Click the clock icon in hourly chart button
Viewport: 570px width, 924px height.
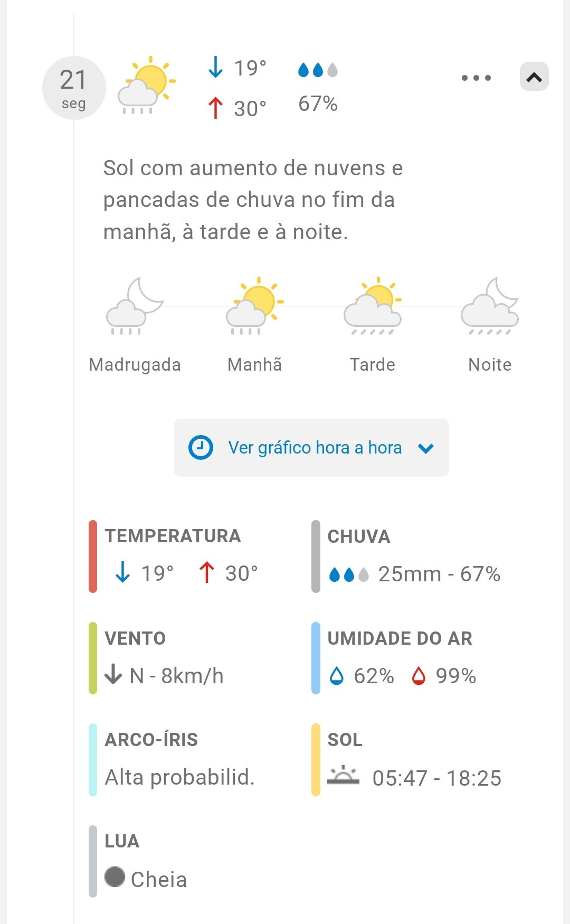[201, 448]
